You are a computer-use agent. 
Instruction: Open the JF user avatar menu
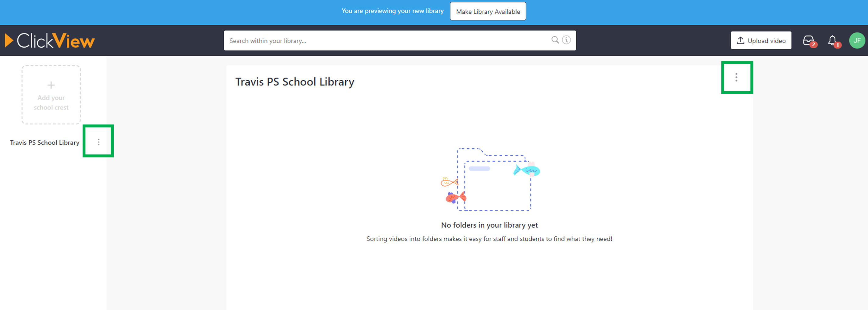(x=857, y=41)
